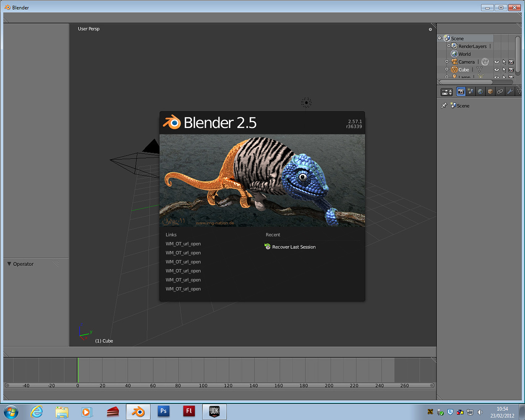Open the Windows Start orb
Screen dimensions: 525x420
[10, 412]
